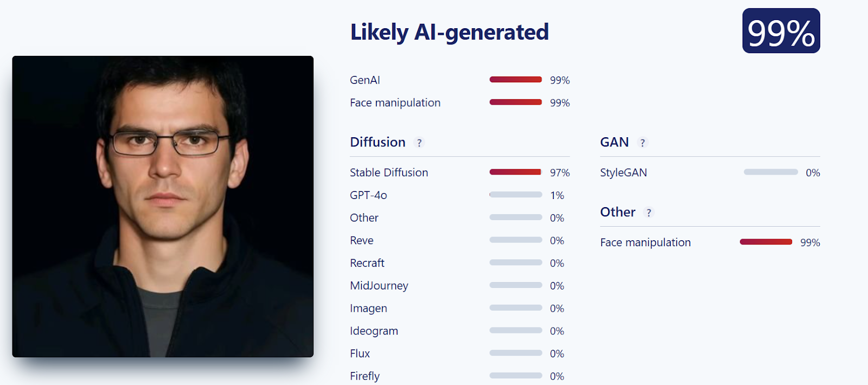Click the question mark beside Other heading
This screenshot has width=868, height=385.
click(x=649, y=213)
